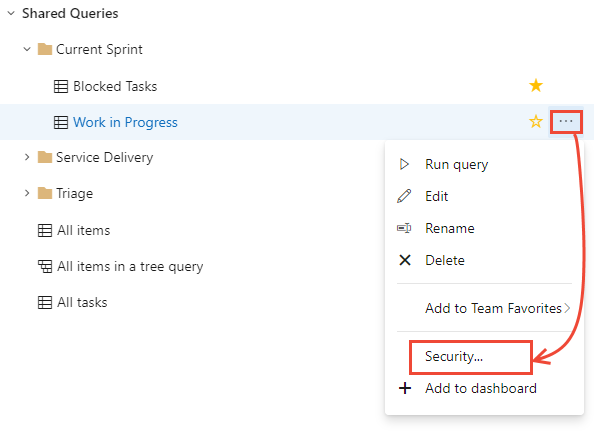
Task: Select Security... from the context menu
Action: click(x=453, y=356)
